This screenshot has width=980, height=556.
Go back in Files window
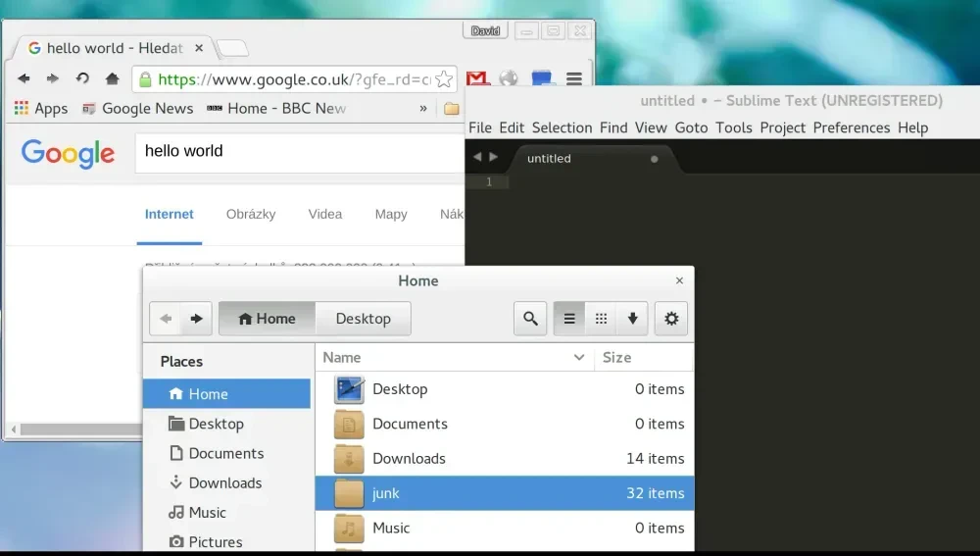point(166,319)
